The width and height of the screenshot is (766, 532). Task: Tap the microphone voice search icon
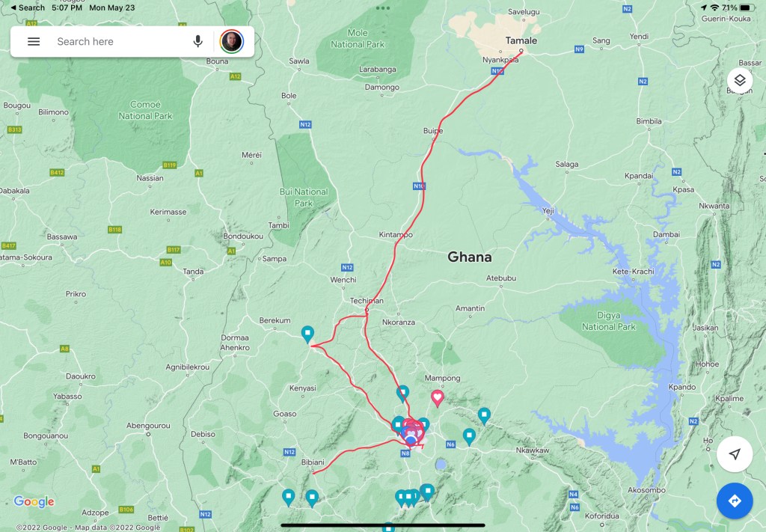(x=197, y=41)
